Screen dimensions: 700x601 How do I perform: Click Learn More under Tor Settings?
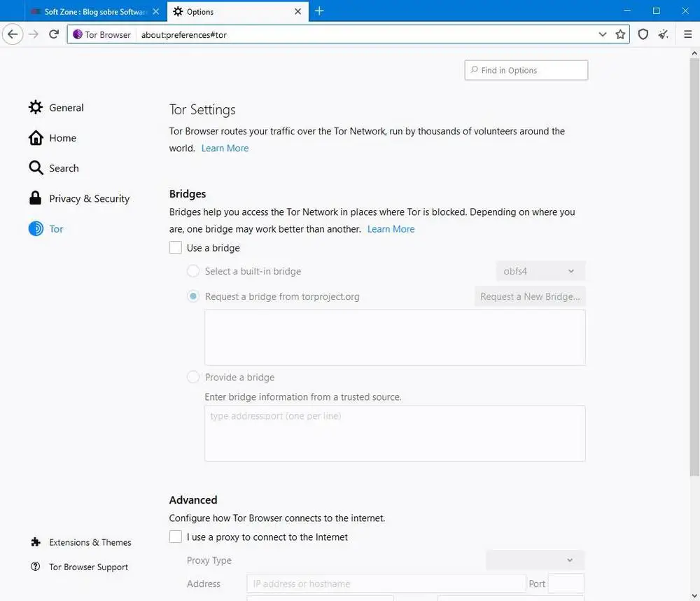point(225,148)
